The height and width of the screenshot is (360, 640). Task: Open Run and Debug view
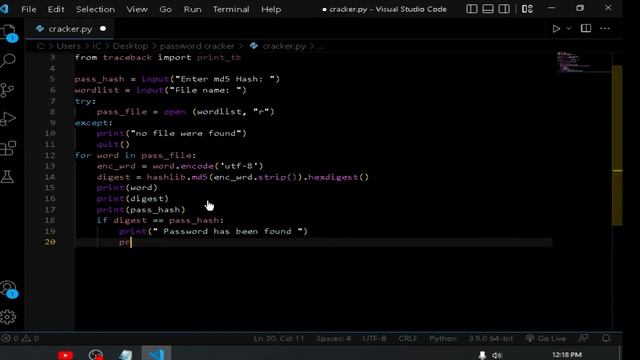[x=8, y=119]
